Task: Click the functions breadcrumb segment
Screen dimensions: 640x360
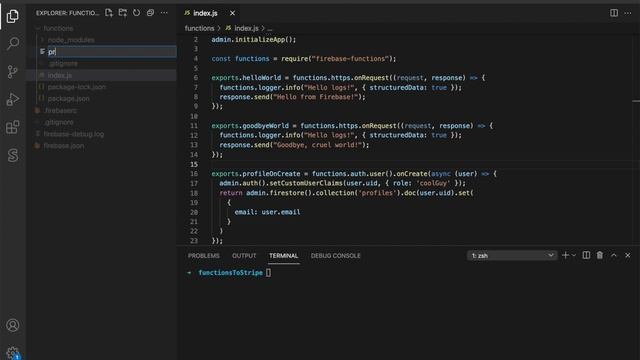Action: click(199, 28)
